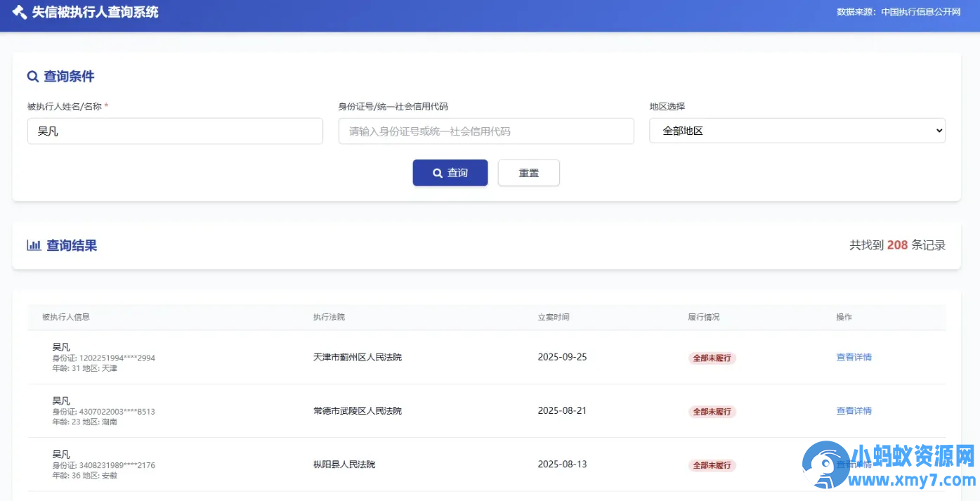Select the 立案时间 column header

point(552,317)
